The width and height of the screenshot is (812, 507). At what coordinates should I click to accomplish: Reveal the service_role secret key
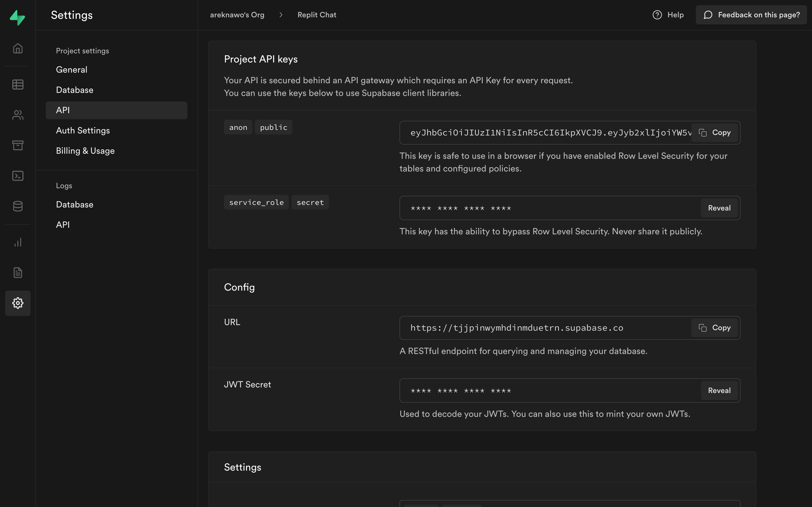(719, 208)
